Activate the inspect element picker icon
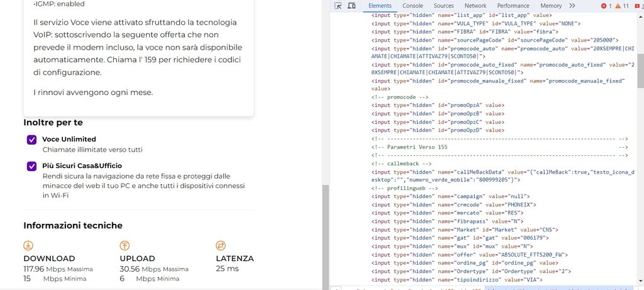This screenshot has height=290, width=644. click(338, 6)
